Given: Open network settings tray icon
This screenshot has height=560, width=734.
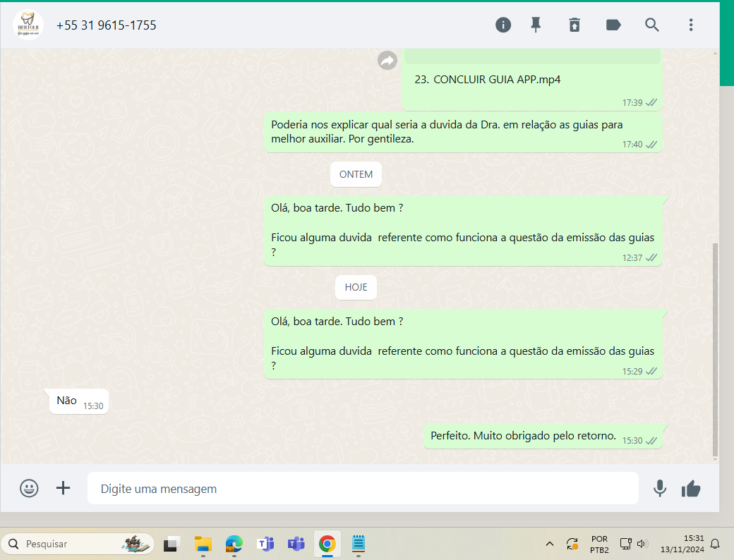Looking at the screenshot, I should (x=626, y=544).
